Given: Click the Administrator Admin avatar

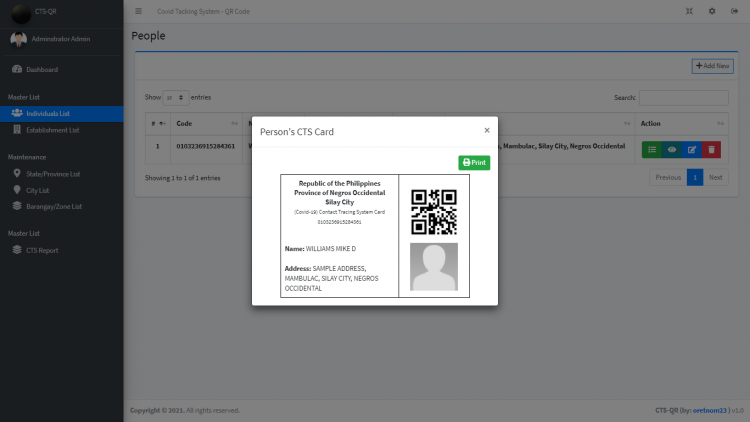Looking at the screenshot, I should 19,39.
